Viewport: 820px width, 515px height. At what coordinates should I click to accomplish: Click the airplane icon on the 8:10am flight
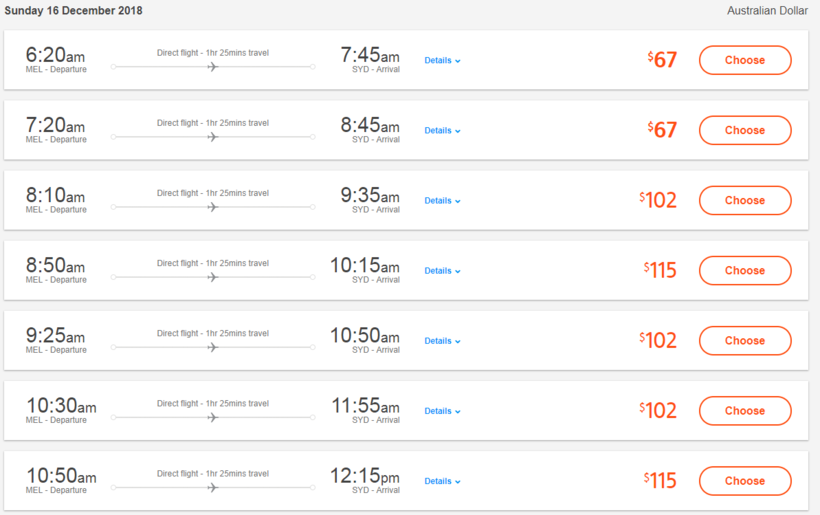coord(212,207)
